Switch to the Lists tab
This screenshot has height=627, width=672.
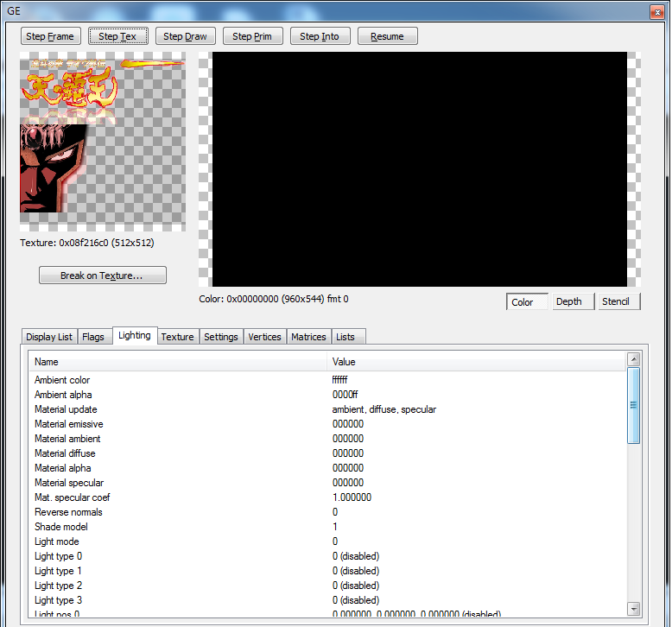[x=346, y=337]
